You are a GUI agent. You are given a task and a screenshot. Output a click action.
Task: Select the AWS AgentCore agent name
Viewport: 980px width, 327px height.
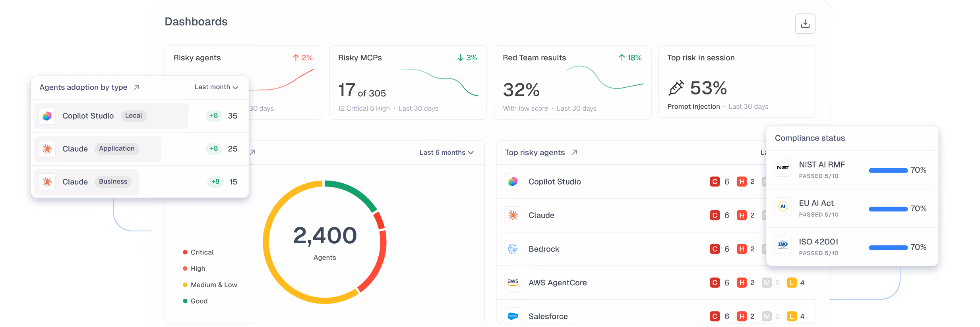[x=558, y=283]
